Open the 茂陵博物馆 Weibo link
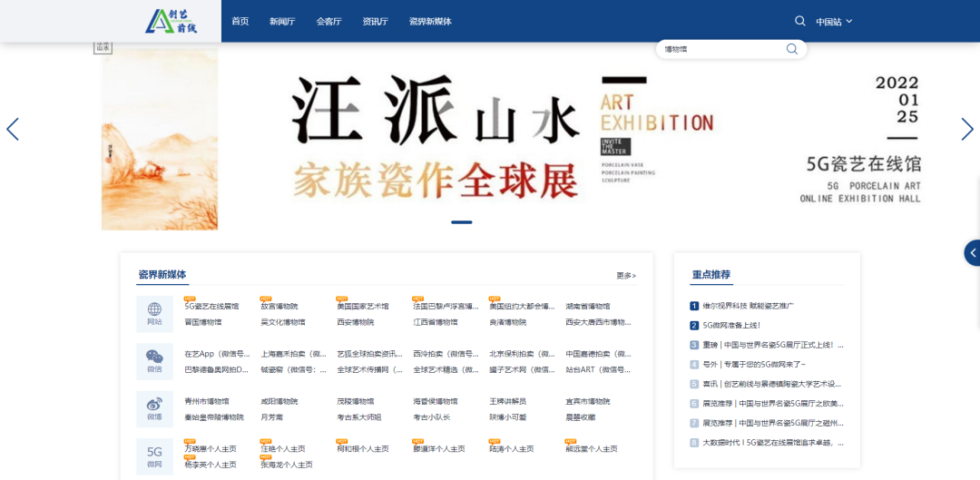 (x=356, y=401)
